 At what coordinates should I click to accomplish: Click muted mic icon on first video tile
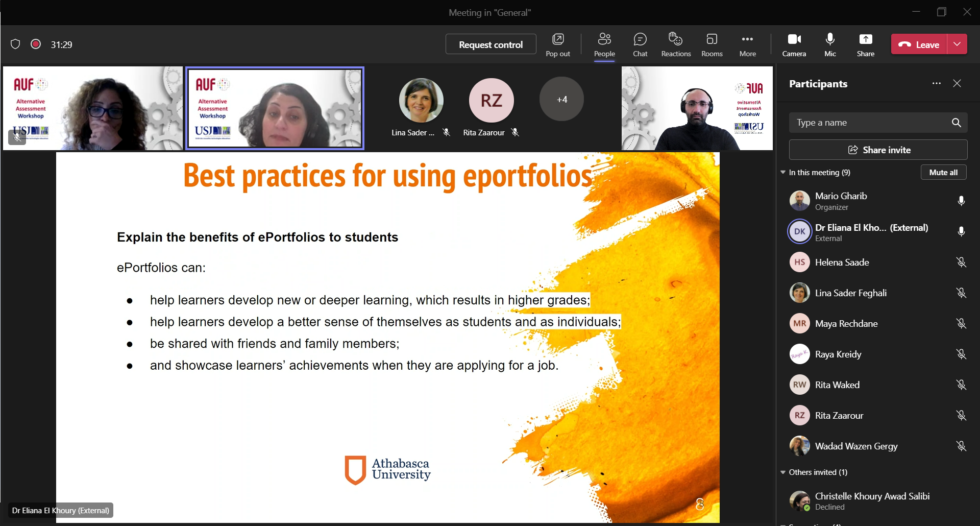[x=17, y=137]
